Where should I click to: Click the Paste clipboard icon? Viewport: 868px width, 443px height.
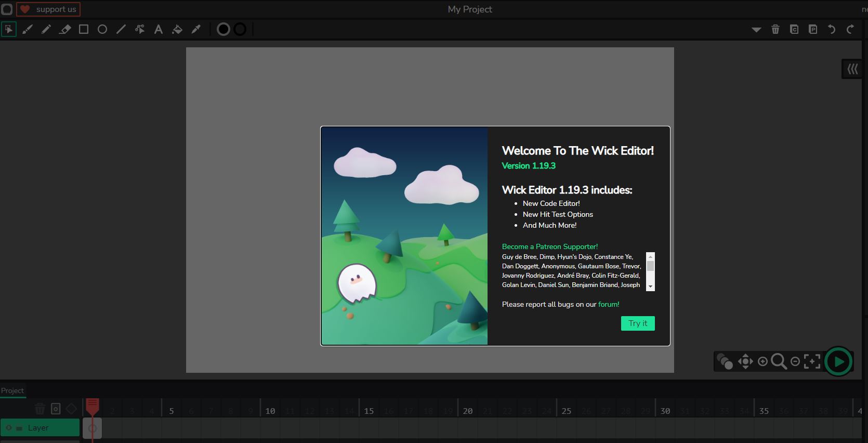813,30
